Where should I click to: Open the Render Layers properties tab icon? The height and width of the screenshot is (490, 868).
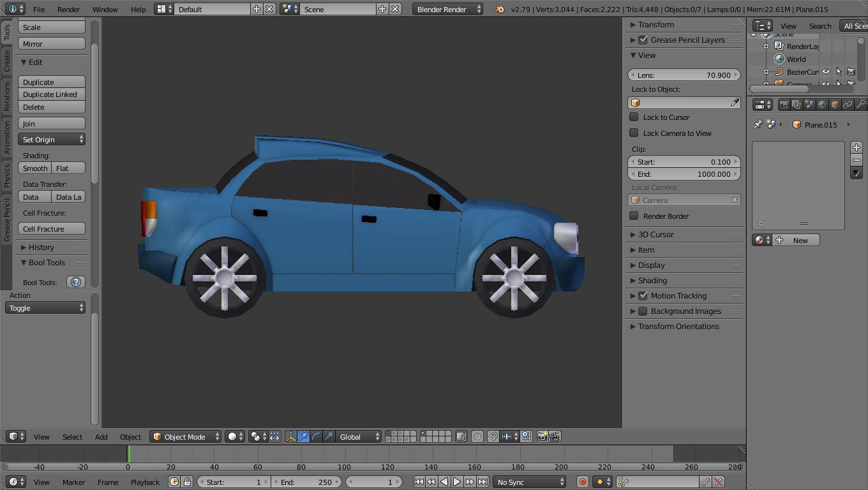click(797, 105)
